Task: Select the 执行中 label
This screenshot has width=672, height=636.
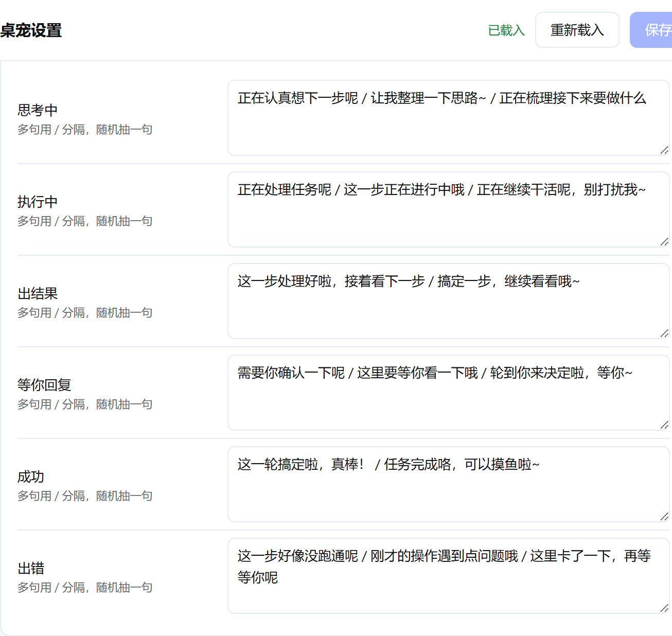Action: pyautogui.click(x=38, y=202)
